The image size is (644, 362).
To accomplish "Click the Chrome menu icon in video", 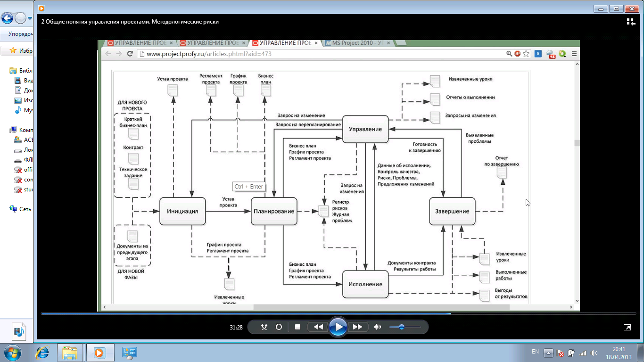I will (x=574, y=54).
